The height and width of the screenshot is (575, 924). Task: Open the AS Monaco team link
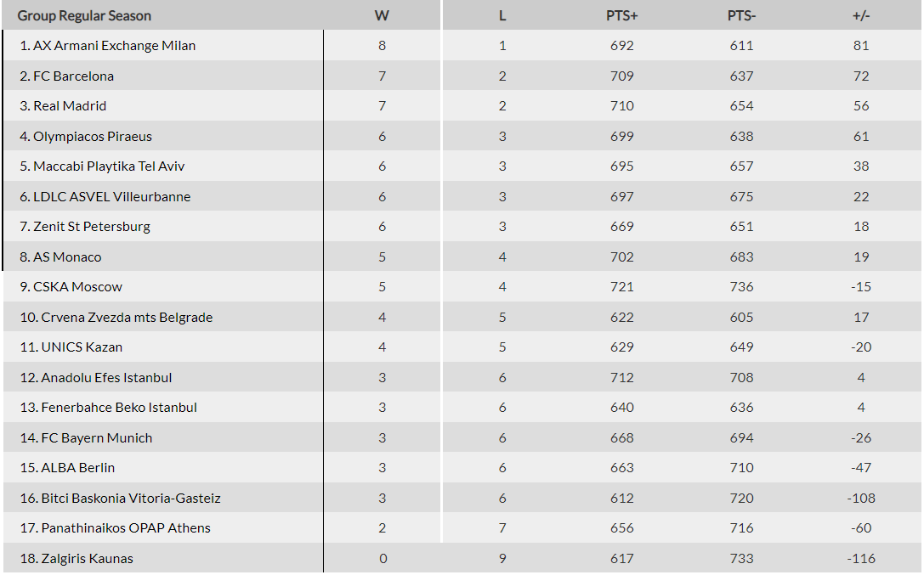click(x=67, y=257)
